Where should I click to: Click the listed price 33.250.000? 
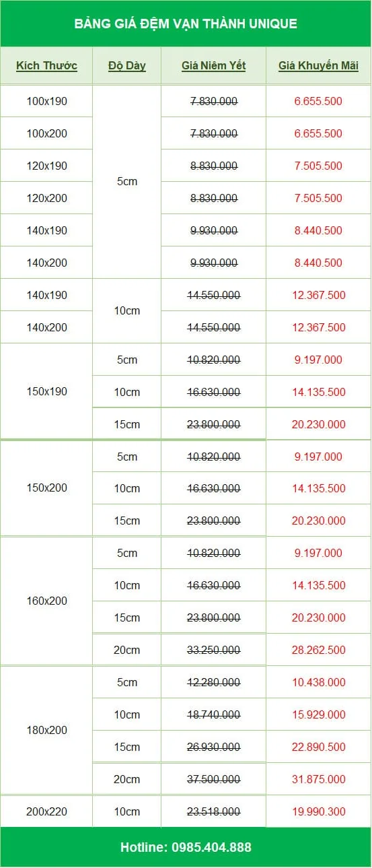click(213, 650)
